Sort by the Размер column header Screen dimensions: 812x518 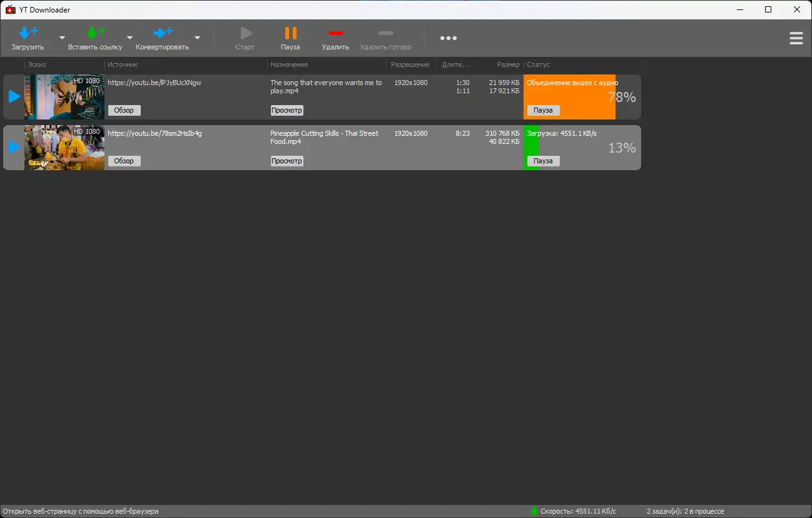pyautogui.click(x=508, y=64)
